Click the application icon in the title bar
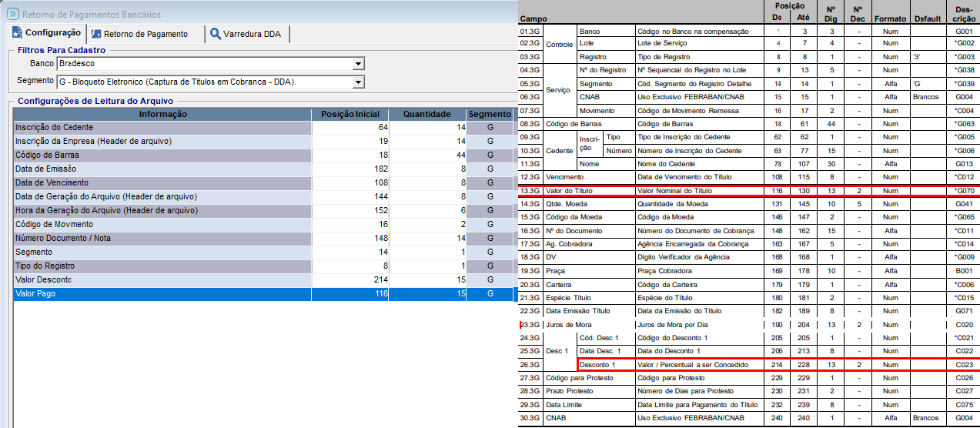The height and width of the screenshot is (428, 980). click(12, 13)
